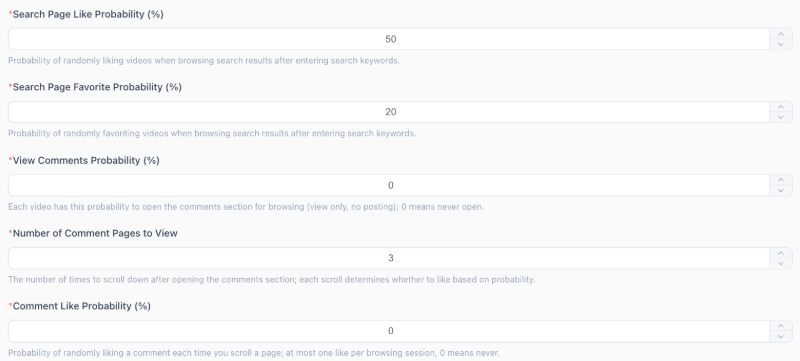The height and width of the screenshot is (361, 800).
Task: Increase Comment Like Probability value
Action: point(781,326)
